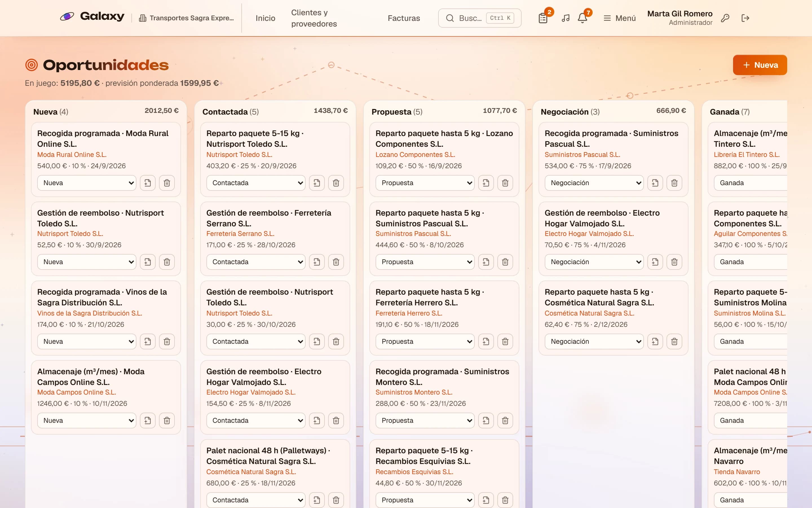812x508 pixels.
Task: Go to Inicio in navigation
Action: 265,18
